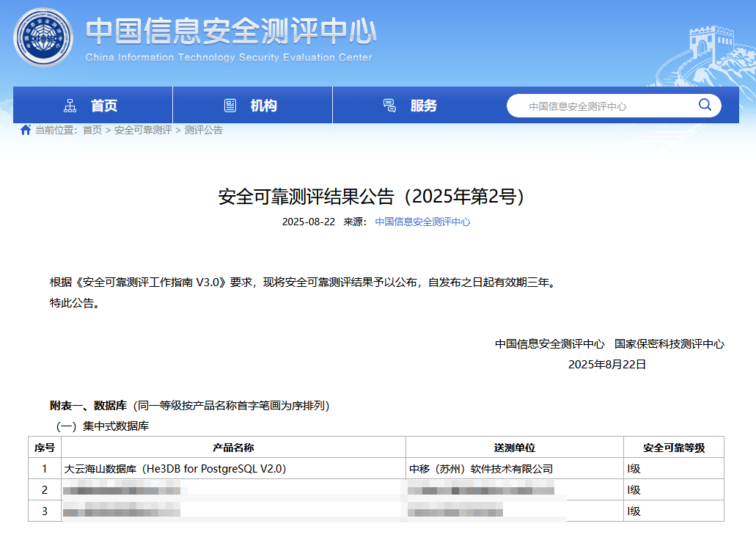The image size is (756, 543).
Task: Click the sitemap icon next to 首页
Action: [70, 105]
